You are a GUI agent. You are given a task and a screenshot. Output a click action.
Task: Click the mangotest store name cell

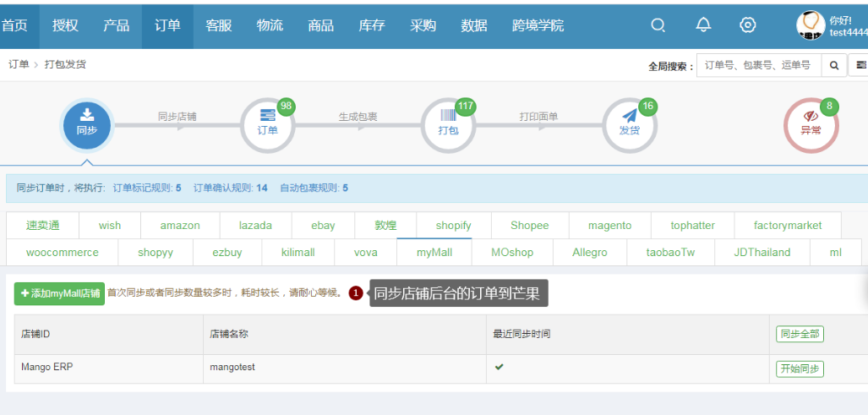click(345, 369)
